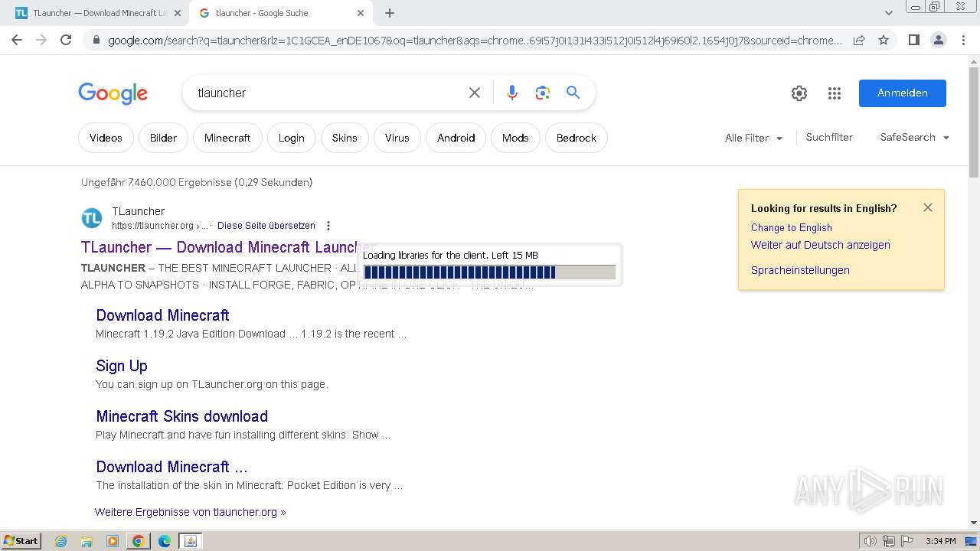Open the 'Download Minecraft ...' sitelink
The width and height of the screenshot is (980, 551).
pos(171,467)
